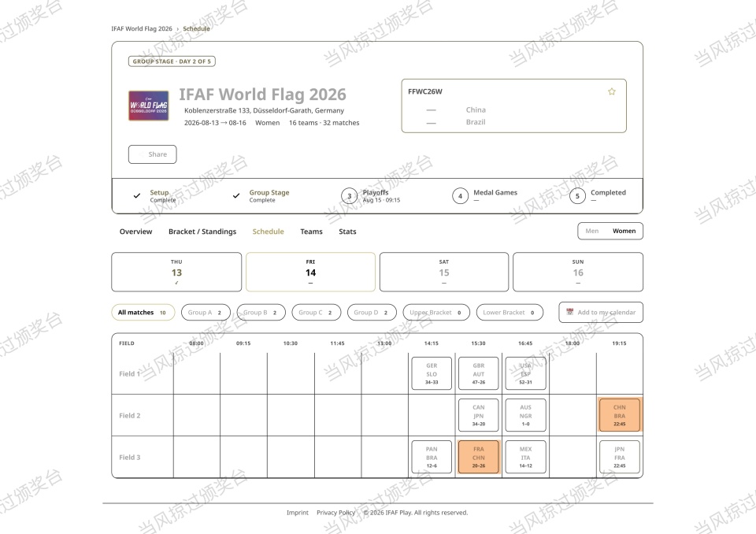Screen dimensions: 756x534
Task: Click the 15:30 time column header
Action: point(478,343)
